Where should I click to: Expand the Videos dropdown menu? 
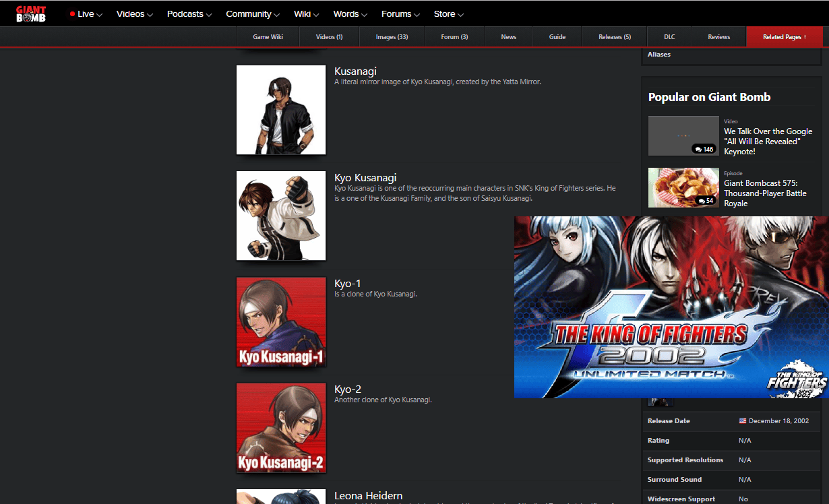[x=135, y=14]
